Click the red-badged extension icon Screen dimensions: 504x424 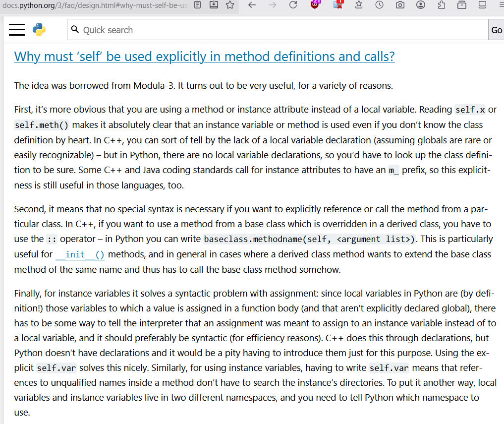(x=338, y=4)
